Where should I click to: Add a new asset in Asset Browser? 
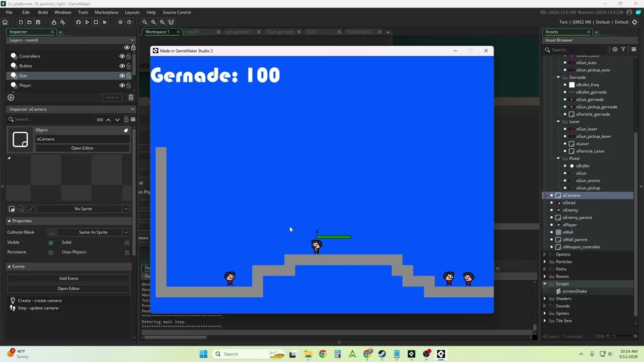[615, 49]
